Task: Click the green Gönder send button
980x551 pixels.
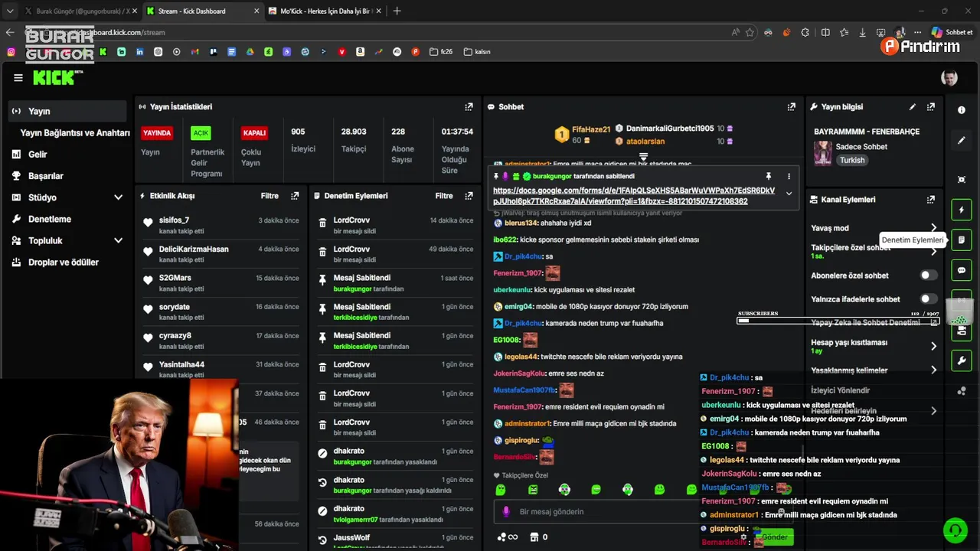Action: pos(773,537)
